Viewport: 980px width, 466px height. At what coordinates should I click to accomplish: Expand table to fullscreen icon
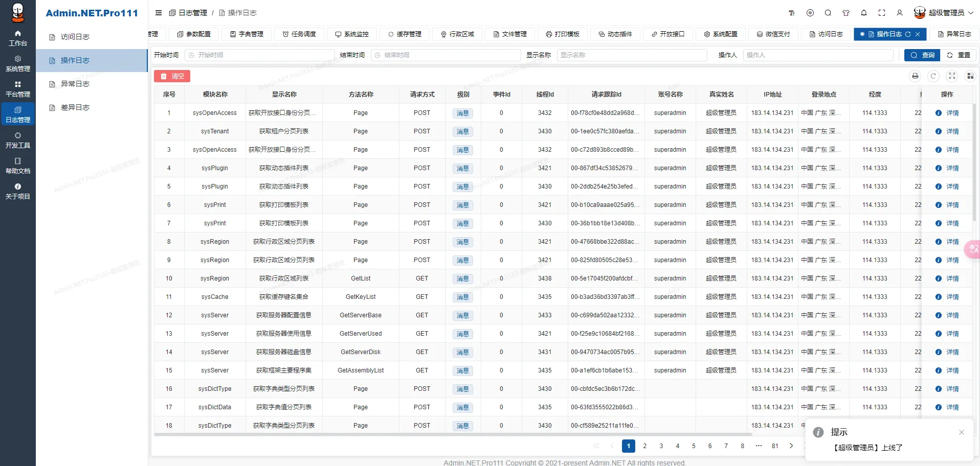952,76
